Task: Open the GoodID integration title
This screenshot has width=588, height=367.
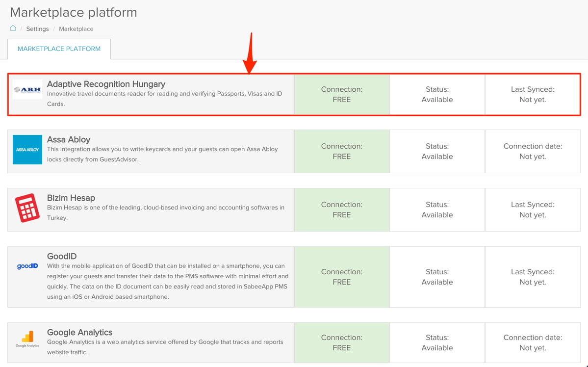Action: [x=62, y=256]
